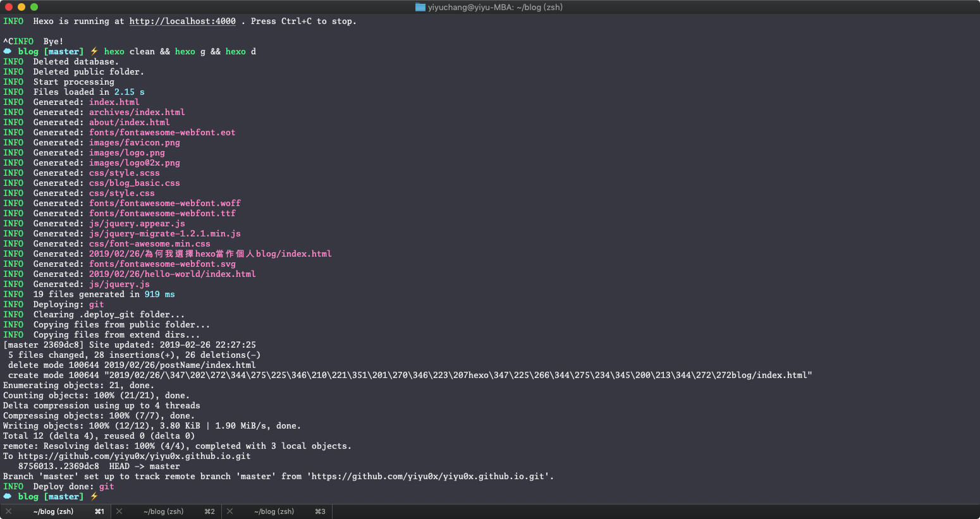
Task: Click the cloud icon before the hexo clean command
Action: pos(8,51)
